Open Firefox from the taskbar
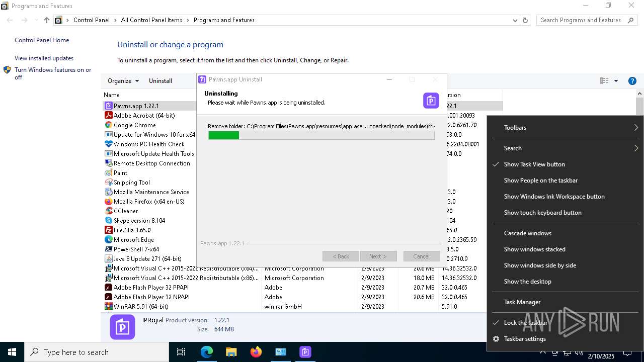Viewport: 644px width, 362px height. (256, 352)
